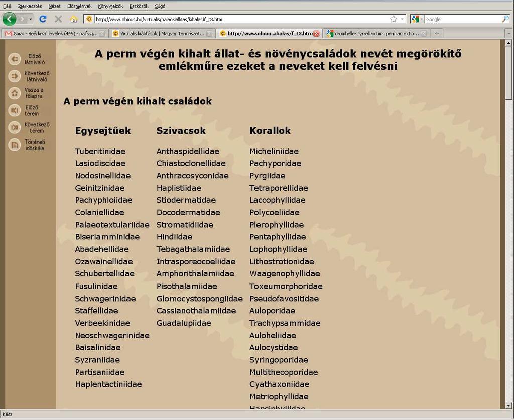Click the site favicon in the address bar

89,19
